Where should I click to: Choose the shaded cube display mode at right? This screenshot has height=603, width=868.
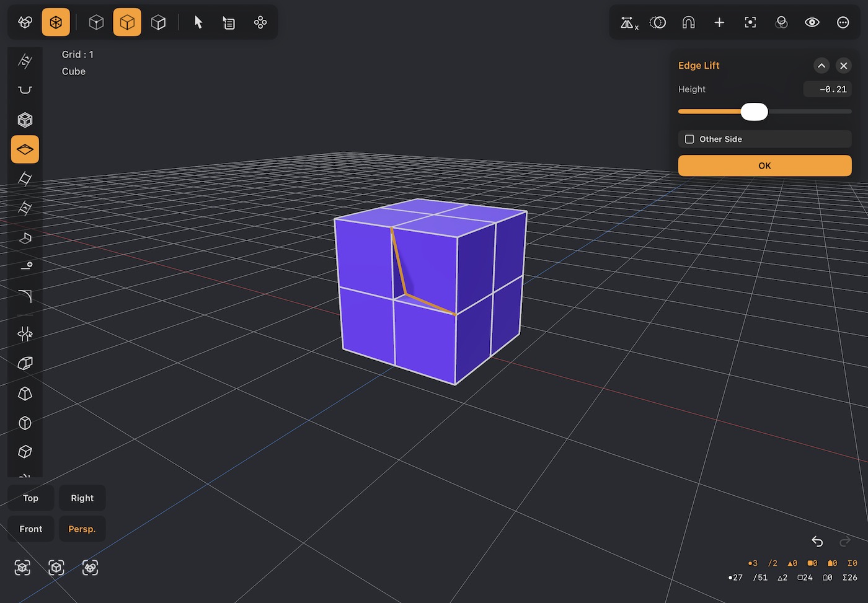point(158,22)
